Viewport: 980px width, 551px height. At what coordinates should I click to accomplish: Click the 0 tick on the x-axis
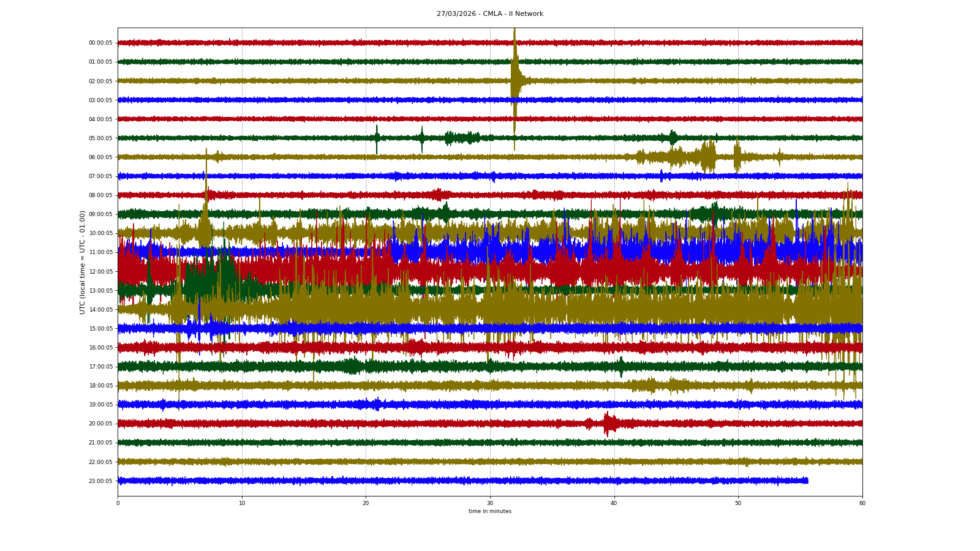[118, 503]
